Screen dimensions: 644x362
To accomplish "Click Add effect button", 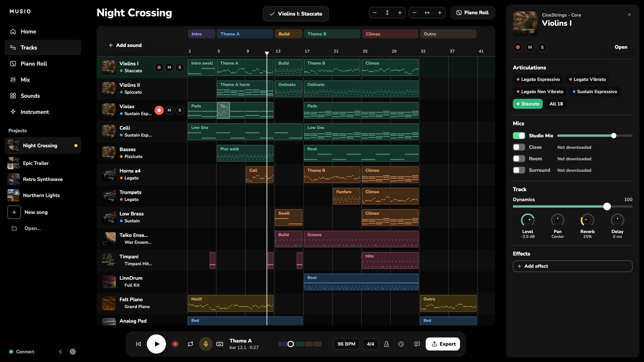I will (572, 266).
